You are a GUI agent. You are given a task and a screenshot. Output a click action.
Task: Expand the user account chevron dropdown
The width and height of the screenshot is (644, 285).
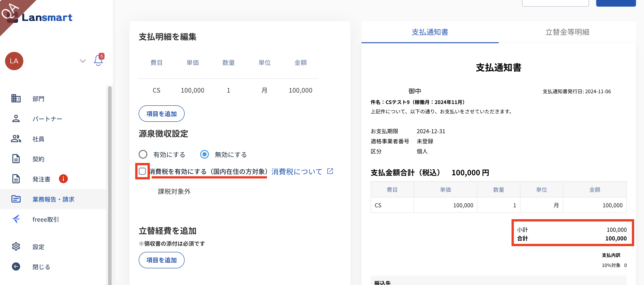tap(83, 61)
